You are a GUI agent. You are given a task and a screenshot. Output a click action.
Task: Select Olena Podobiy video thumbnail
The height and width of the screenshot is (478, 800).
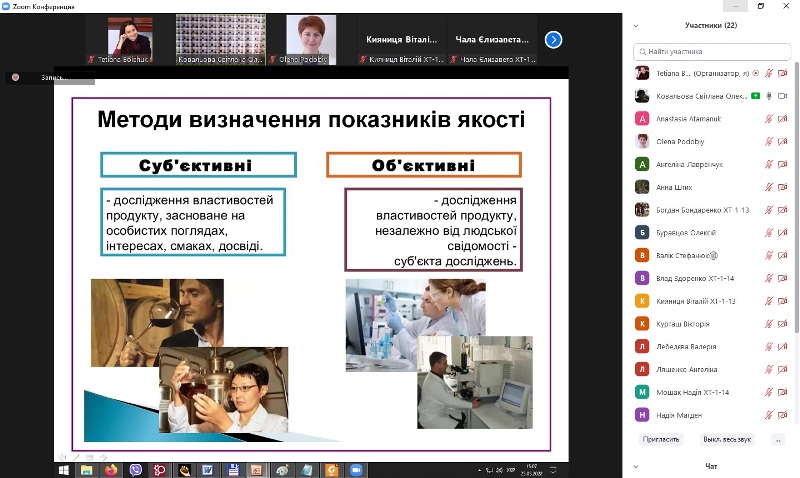[x=311, y=40]
